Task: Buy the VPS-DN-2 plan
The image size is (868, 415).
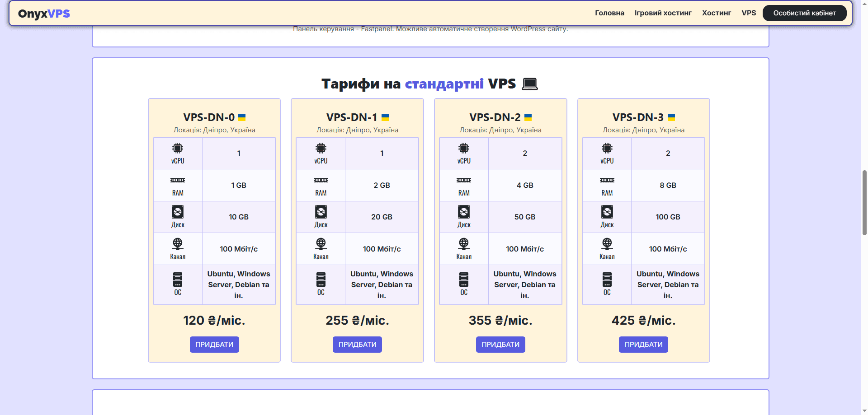Action: pos(500,345)
